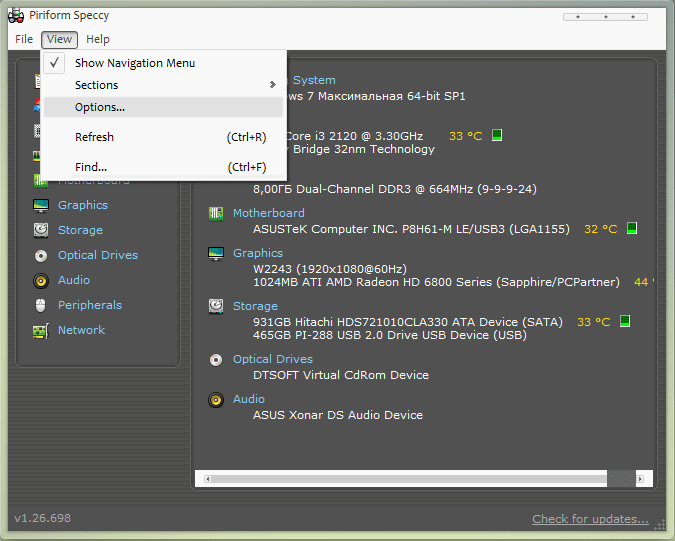Viewport: 675px width, 541px height.
Task: Click the Optical Drives disc icon in sidebar
Action: pos(41,256)
